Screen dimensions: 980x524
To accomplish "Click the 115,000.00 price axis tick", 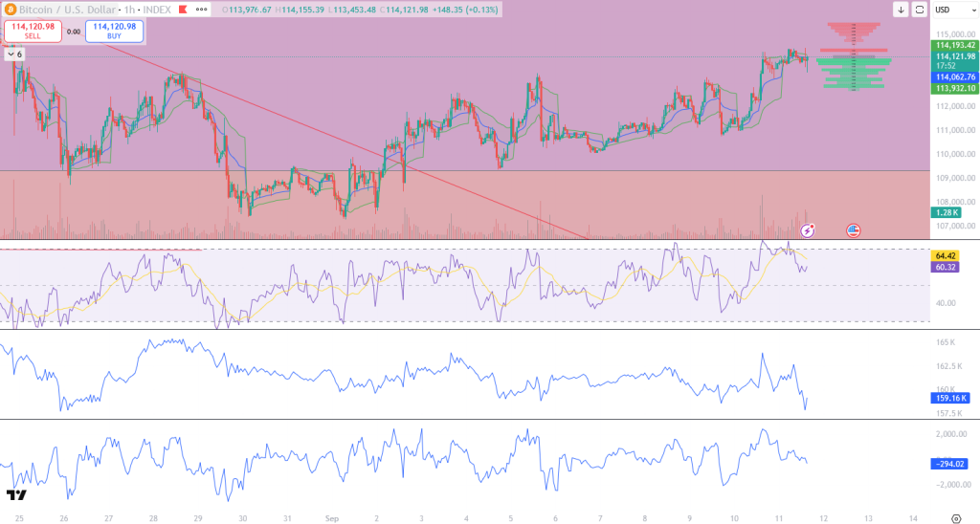I will (x=956, y=34).
